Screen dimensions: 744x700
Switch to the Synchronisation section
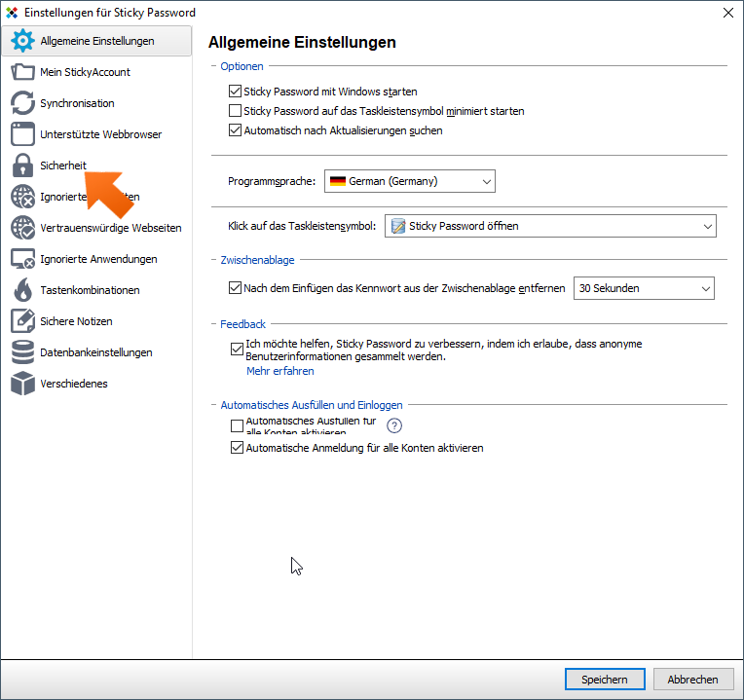click(96, 103)
